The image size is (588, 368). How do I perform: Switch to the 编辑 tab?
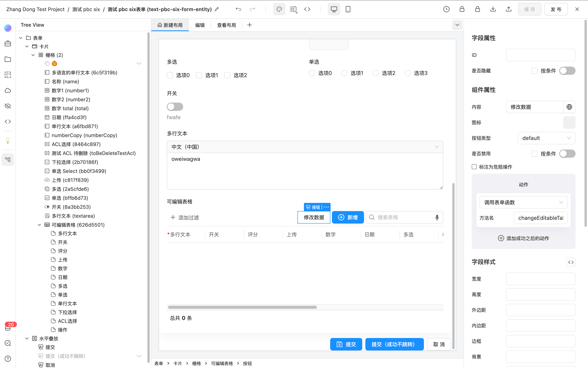(200, 25)
